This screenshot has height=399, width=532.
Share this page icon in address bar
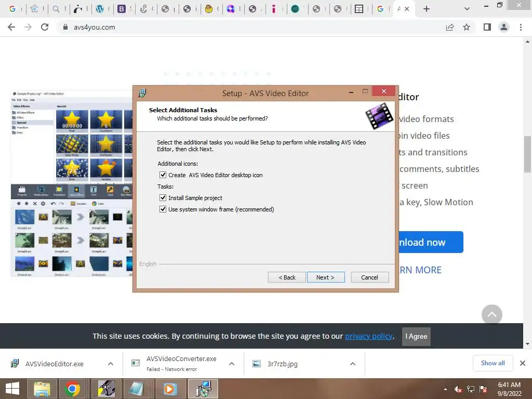click(x=450, y=27)
